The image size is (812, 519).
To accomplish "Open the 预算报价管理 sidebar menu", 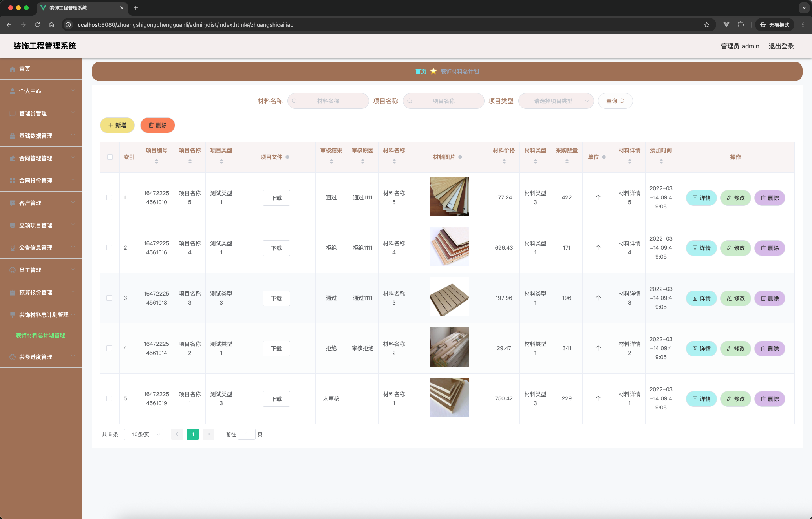I will tap(41, 292).
